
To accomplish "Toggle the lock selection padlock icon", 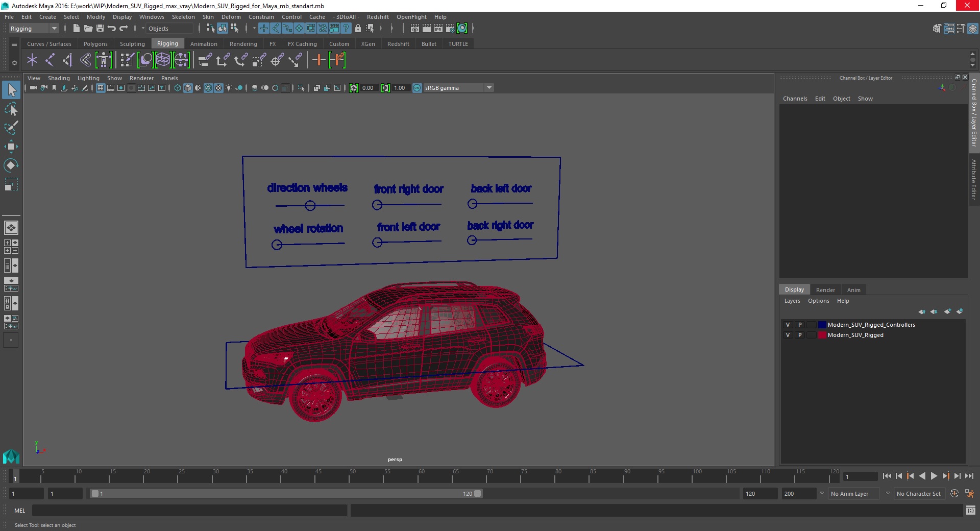I will pyautogui.click(x=358, y=29).
